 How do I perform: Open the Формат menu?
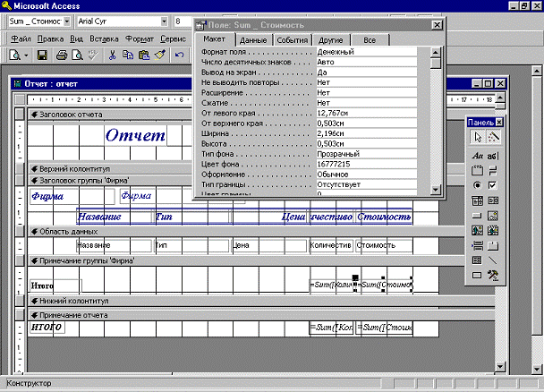140,39
